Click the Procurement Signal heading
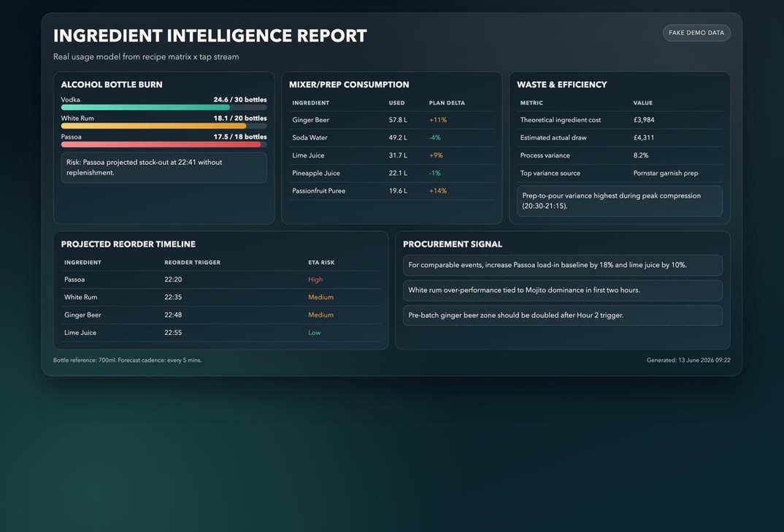 (x=453, y=244)
